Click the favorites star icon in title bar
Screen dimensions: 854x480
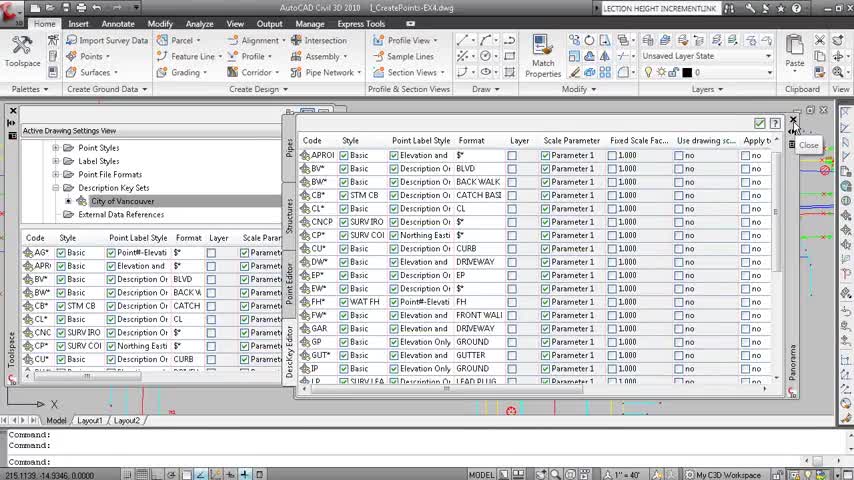tap(781, 8)
